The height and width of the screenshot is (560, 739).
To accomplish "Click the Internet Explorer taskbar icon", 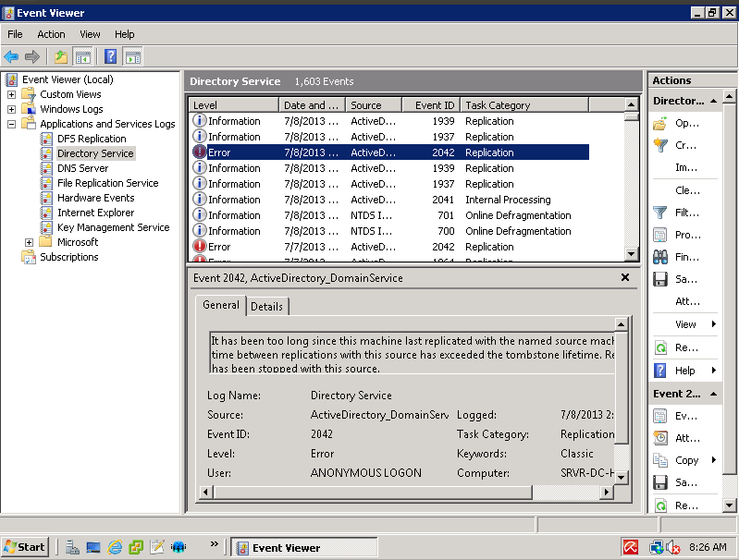I will pyautogui.click(x=115, y=547).
